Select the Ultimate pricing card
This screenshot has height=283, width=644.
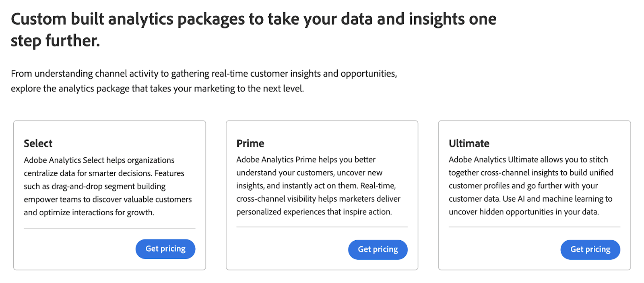click(x=534, y=195)
